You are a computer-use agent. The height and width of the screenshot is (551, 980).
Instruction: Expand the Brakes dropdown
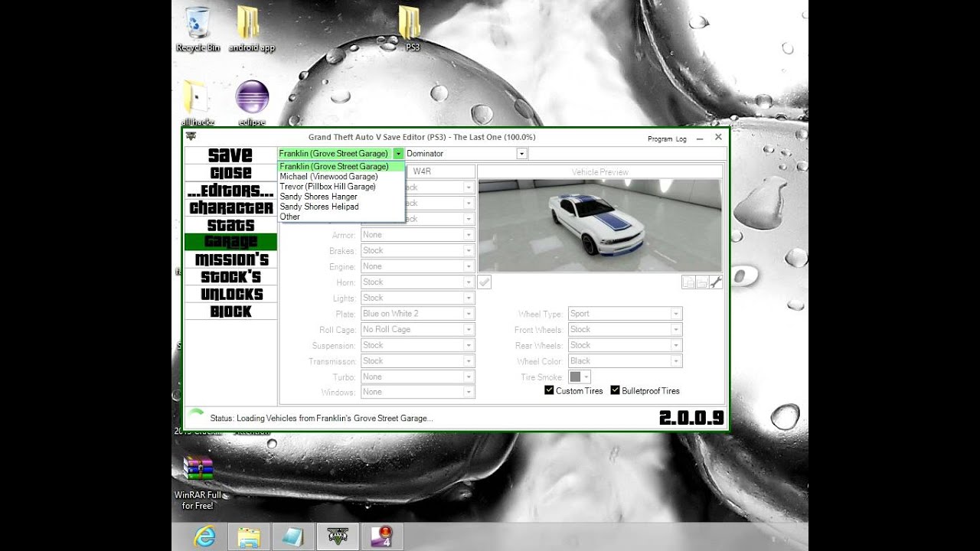click(417, 250)
